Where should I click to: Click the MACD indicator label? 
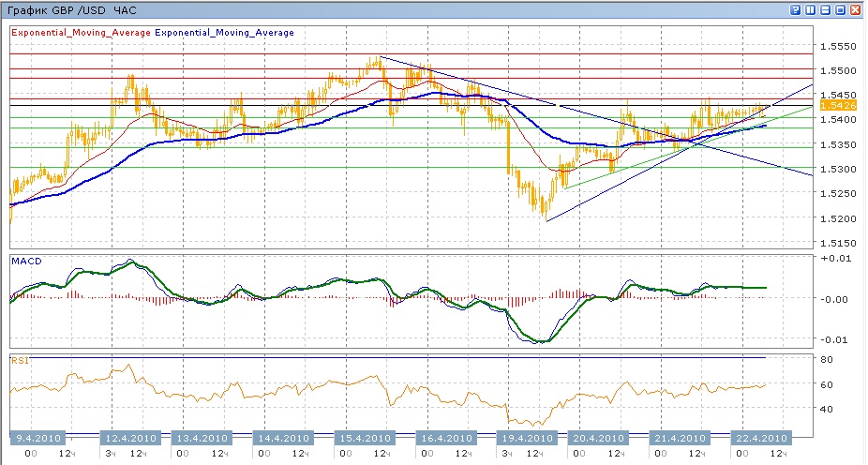pos(24,259)
